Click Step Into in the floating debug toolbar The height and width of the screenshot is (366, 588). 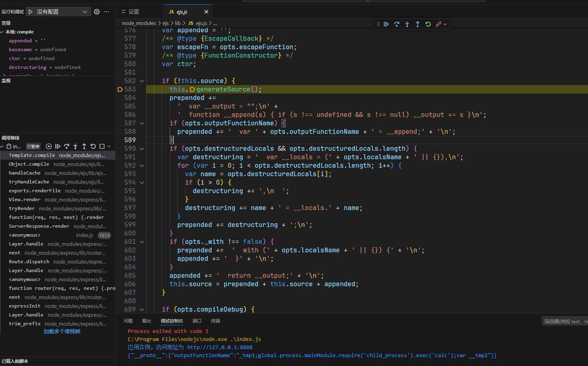click(407, 24)
